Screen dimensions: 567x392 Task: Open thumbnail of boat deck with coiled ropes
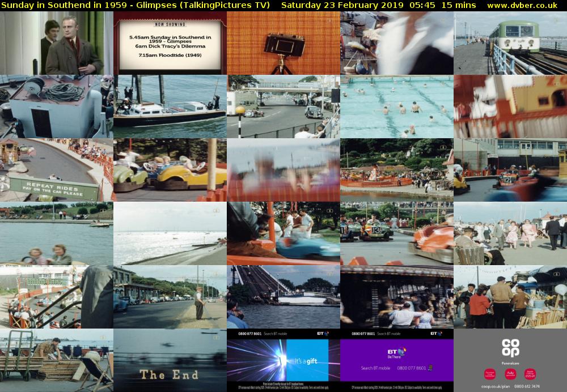tap(56, 106)
